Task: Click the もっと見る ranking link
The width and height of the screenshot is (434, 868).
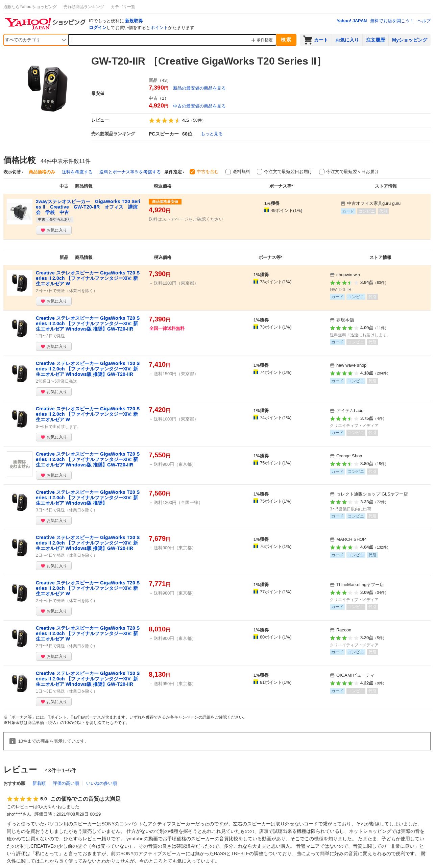Action: coord(212,134)
